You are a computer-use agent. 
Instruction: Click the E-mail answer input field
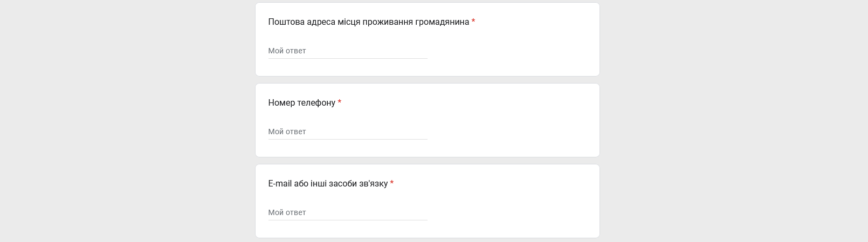[x=347, y=212]
